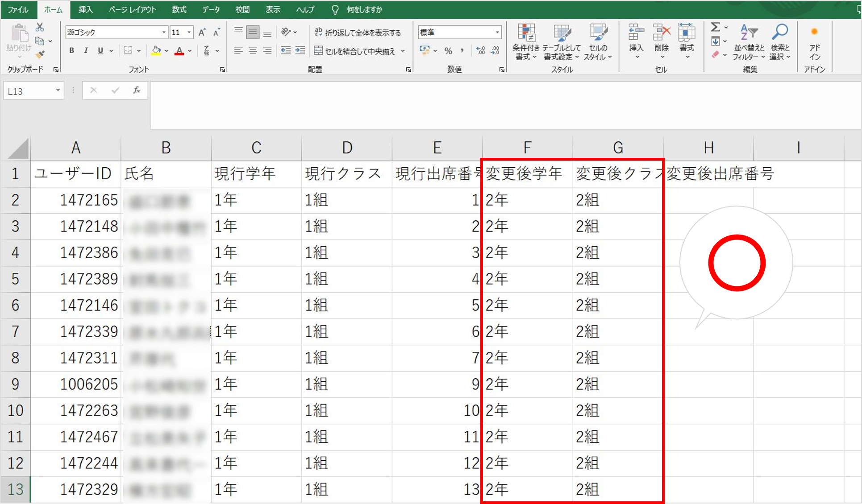Select column F header
The width and height of the screenshot is (862, 504).
tap(527, 148)
